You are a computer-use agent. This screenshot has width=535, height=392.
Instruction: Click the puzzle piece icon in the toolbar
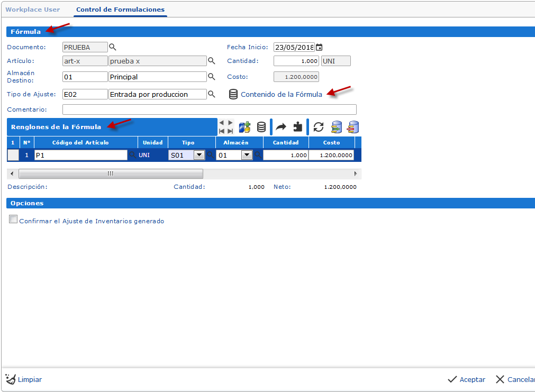coord(297,127)
